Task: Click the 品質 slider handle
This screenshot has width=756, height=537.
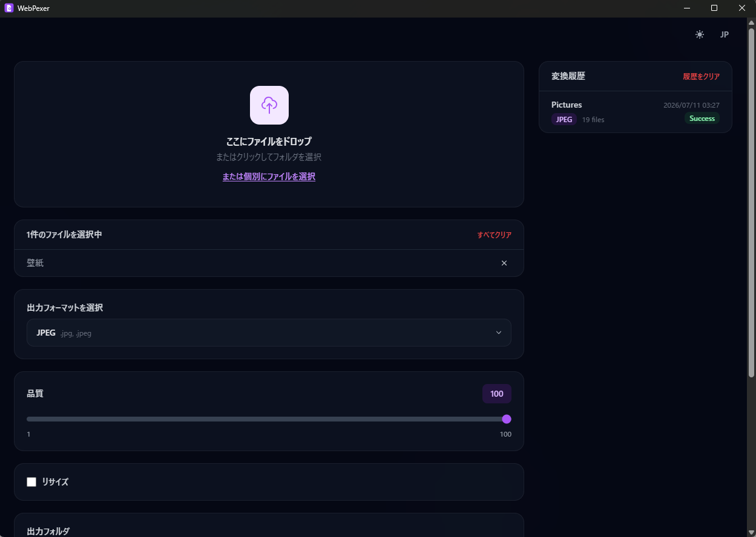Action: click(x=507, y=419)
